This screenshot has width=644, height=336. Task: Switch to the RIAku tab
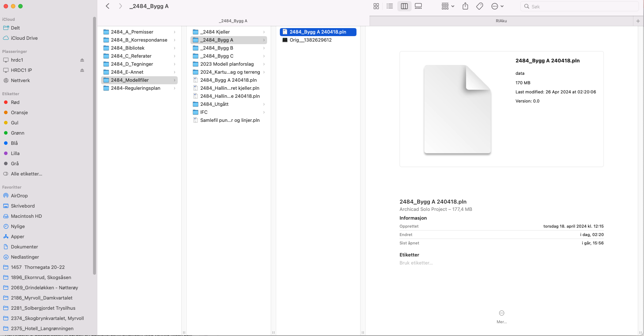501,21
